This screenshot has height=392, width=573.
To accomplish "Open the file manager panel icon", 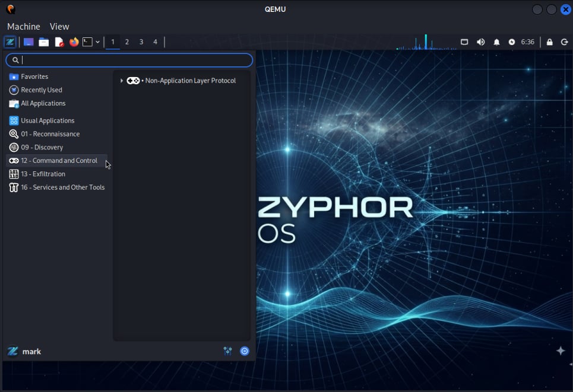I will pos(43,42).
